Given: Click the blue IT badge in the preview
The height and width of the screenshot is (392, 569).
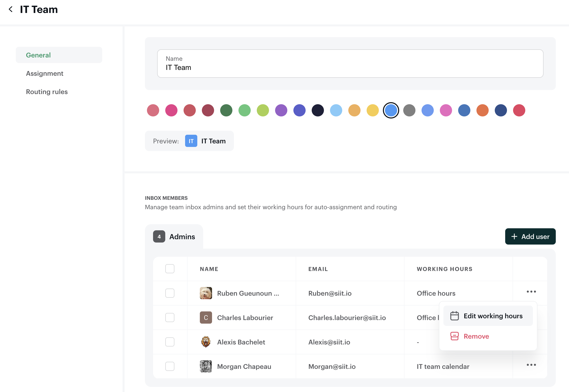Looking at the screenshot, I should (x=191, y=141).
